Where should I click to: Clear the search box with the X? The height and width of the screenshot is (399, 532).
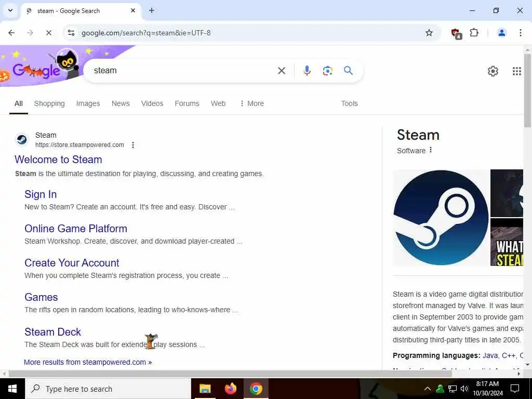click(x=281, y=71)
